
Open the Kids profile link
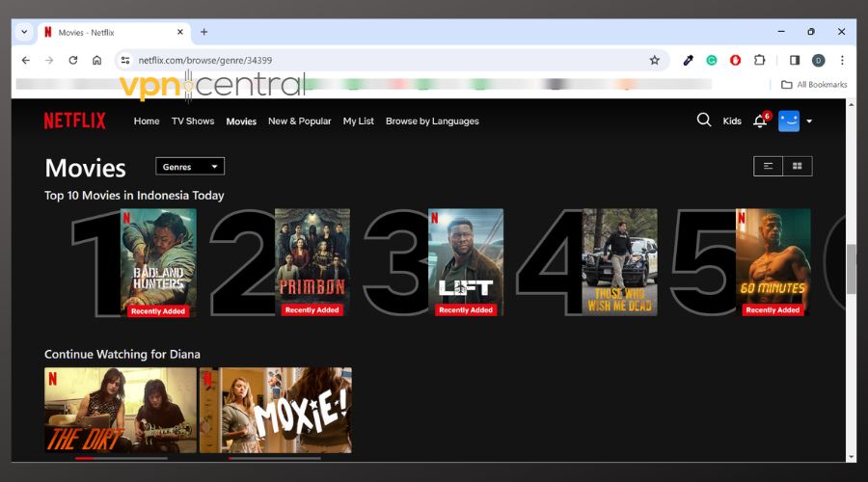732,121
